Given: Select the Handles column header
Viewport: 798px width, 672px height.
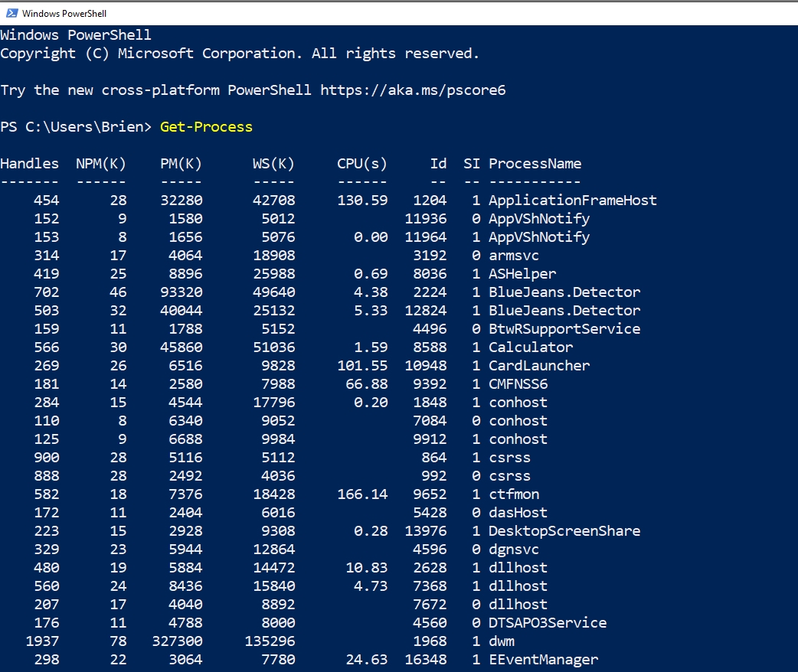Looking at the screenshot, I should (30, 163).
